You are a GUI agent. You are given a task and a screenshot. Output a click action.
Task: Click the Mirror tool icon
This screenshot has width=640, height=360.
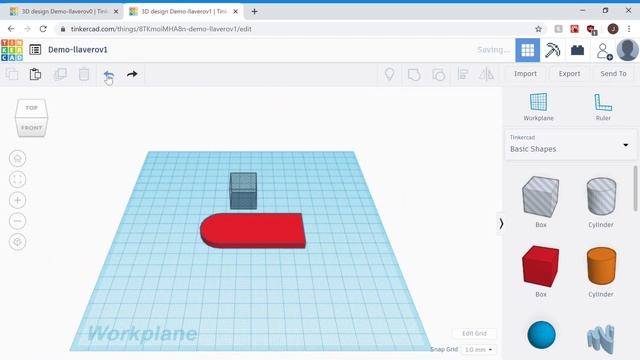[x=486, y=74]
